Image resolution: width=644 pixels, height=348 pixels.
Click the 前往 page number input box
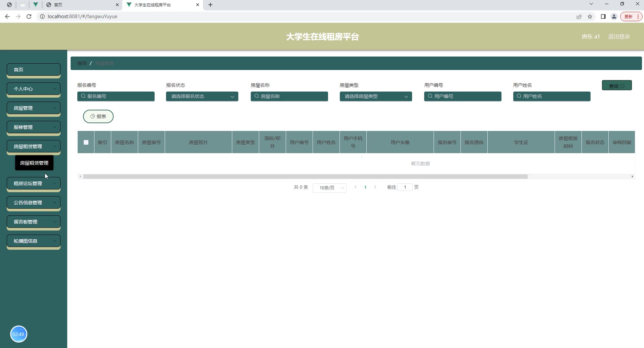point(405,187)
